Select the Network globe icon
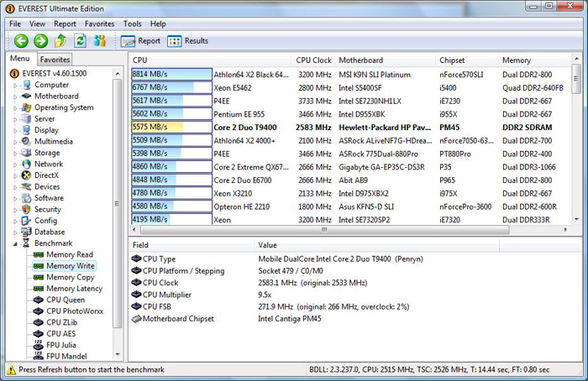This screenshot has width=588, height=381. [x=26, y=164]
